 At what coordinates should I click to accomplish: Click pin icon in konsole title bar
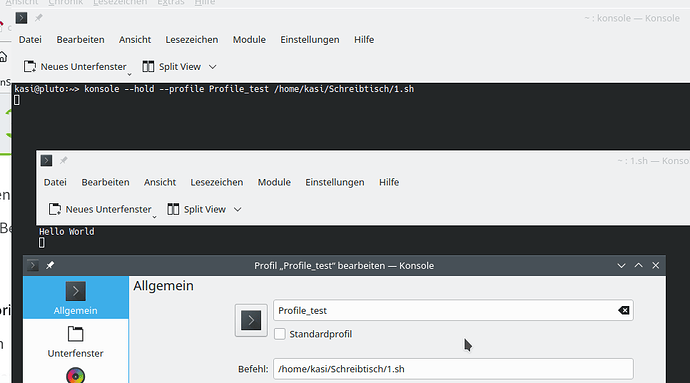[39, 18]
